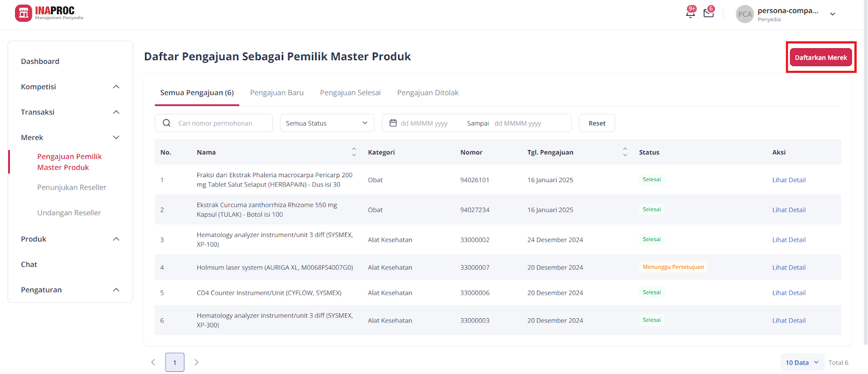Switch to Pengajuan Baru tab
868x374 pixels.
coord(277,93)
